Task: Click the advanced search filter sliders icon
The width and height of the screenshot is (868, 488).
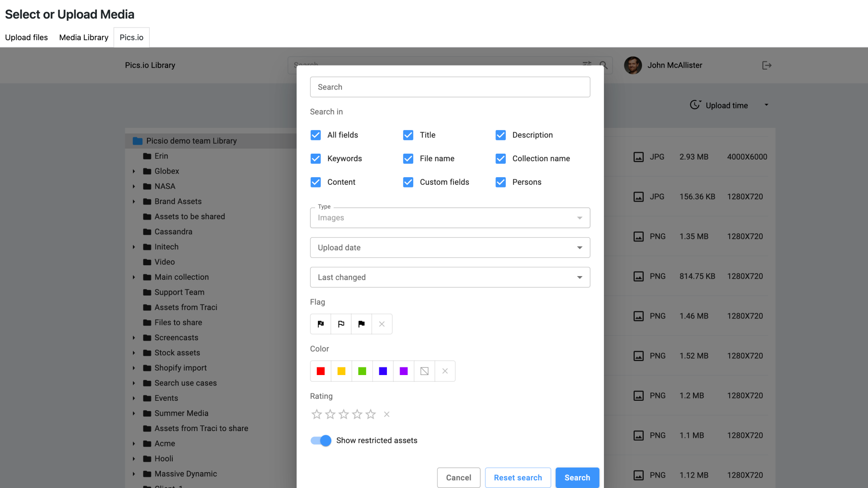Action: click(587, 65)
